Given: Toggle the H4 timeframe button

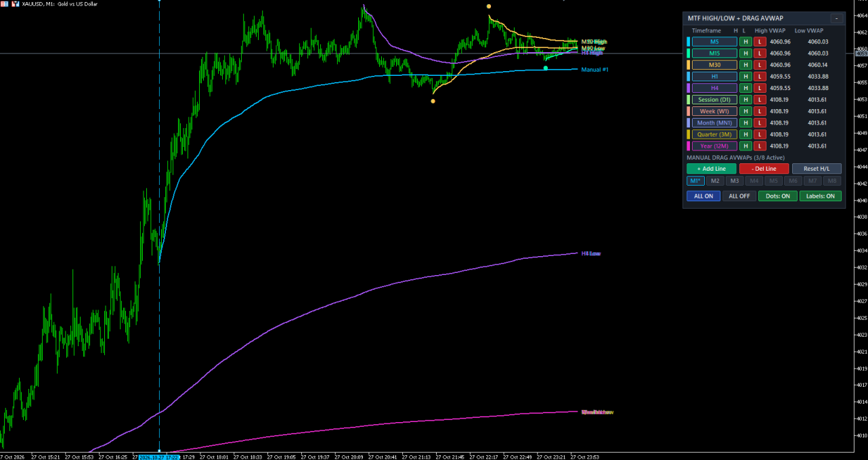Looking at the screenshot, I should click(714, 88).
